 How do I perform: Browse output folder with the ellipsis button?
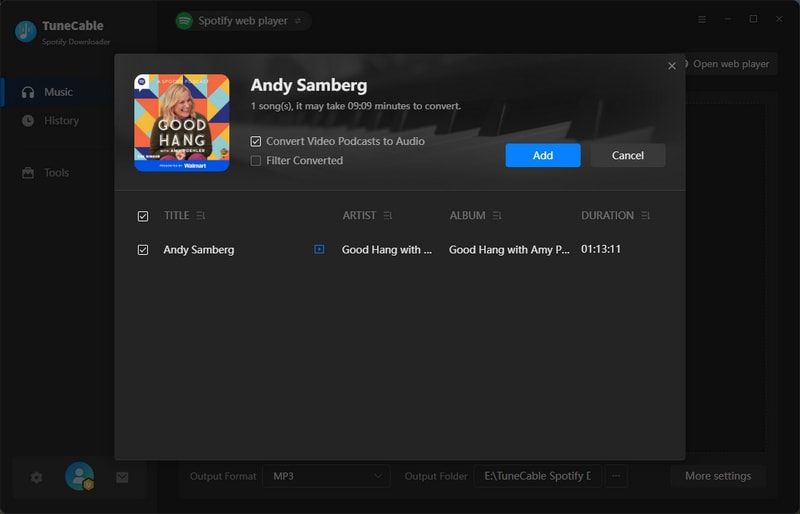tap(616, 476)
